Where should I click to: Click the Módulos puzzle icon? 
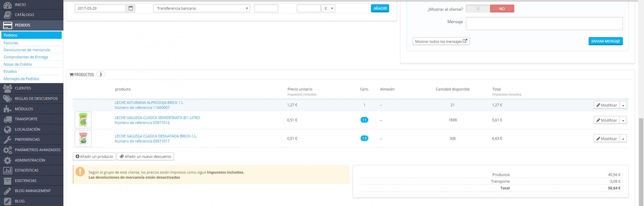(x=8, y=109)
